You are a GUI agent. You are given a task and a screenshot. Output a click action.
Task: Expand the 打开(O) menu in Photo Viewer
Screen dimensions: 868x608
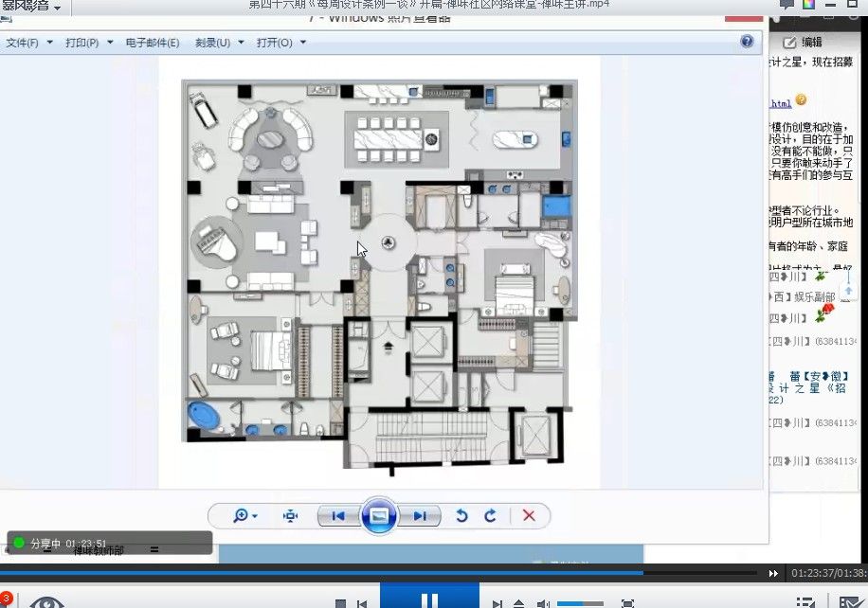pos(281,43)
